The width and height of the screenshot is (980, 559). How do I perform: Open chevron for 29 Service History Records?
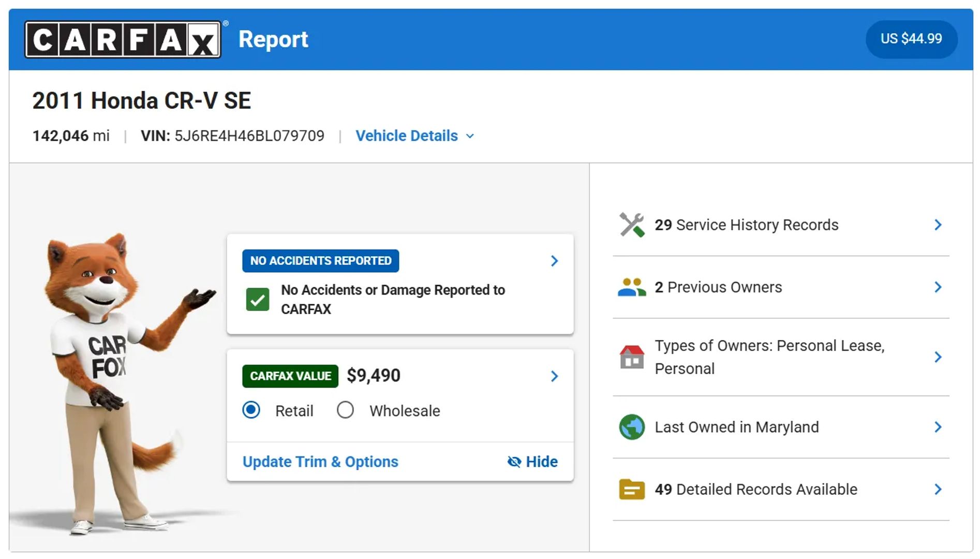(x=938, y=225)
